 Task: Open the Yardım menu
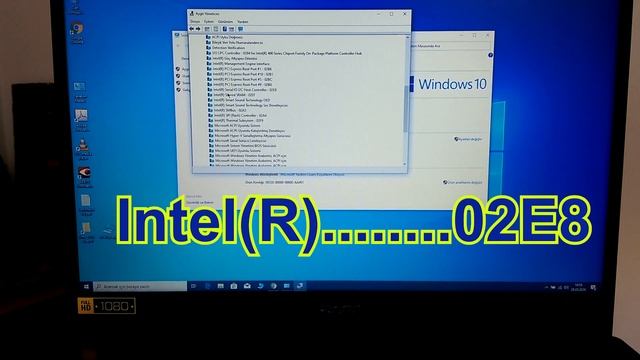pos(243,22)
